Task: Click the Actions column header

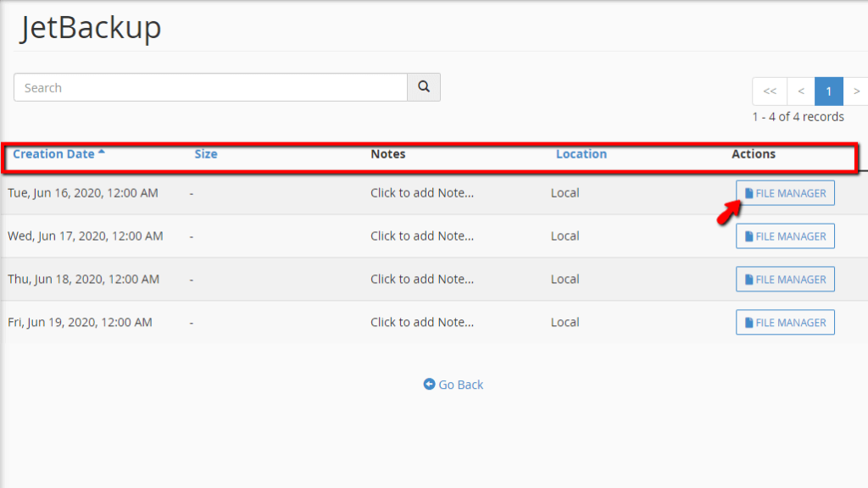Action: click(754, 154)
